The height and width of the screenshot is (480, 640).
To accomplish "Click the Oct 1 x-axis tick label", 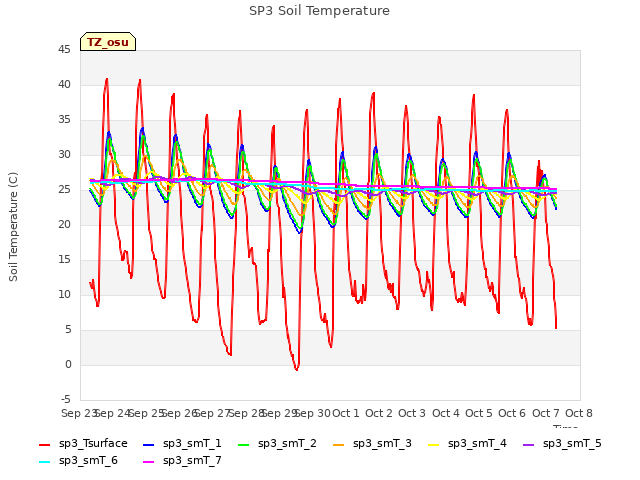I will tap(346, 413).
